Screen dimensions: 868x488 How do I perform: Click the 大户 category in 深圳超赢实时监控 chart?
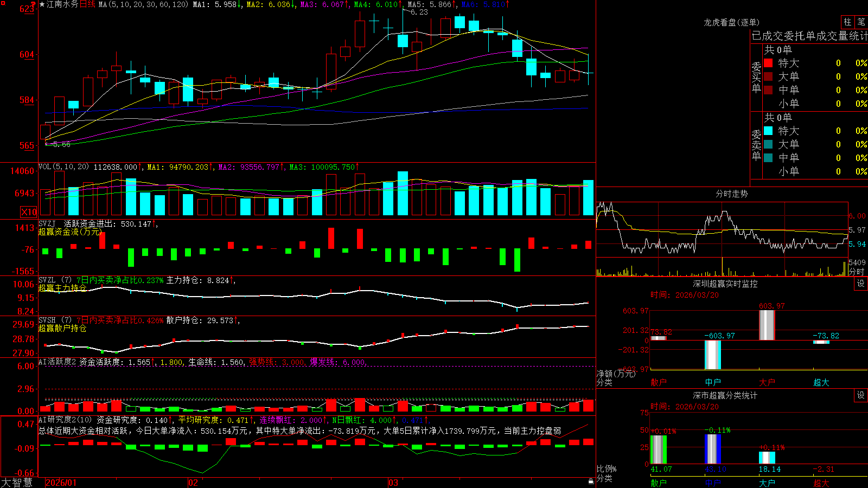click(767, 382)
